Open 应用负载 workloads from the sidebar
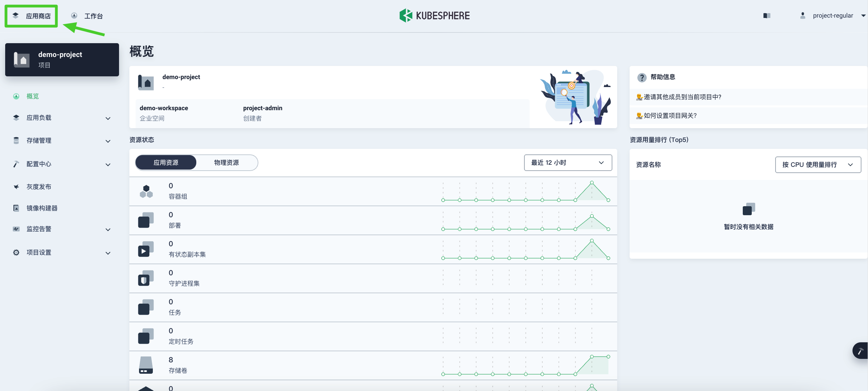 pyautogui.click(x=39, y=118)
